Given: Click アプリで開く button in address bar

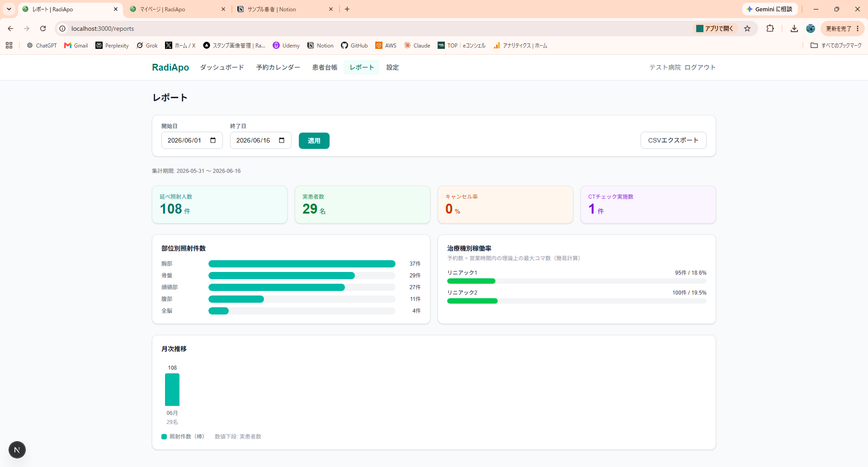Looking at the screenshot, I should [x=715, y=29].
